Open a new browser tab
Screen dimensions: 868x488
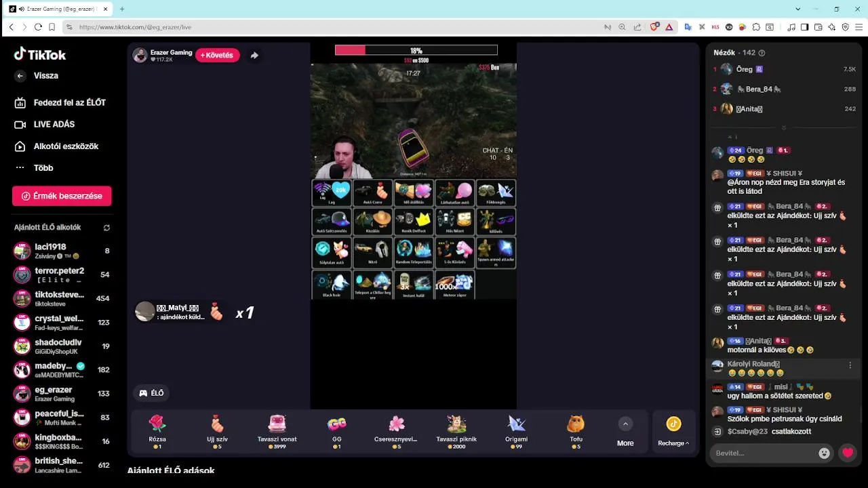[x=122, y=9]
